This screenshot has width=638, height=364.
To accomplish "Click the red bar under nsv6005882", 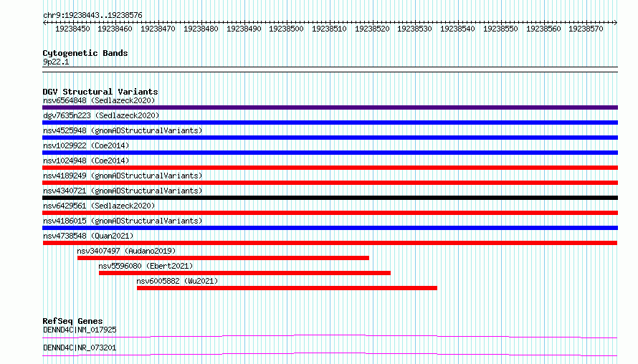I will 287,288.
